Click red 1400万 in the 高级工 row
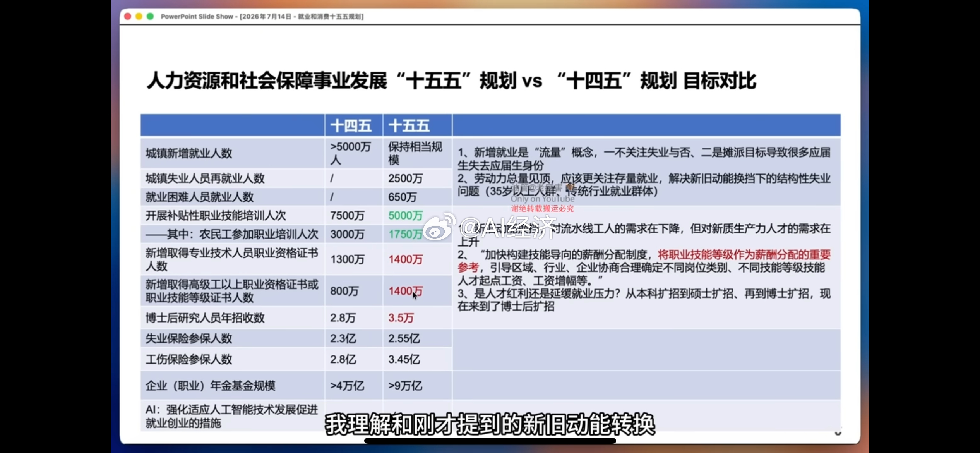 click(x=406, y=291)
